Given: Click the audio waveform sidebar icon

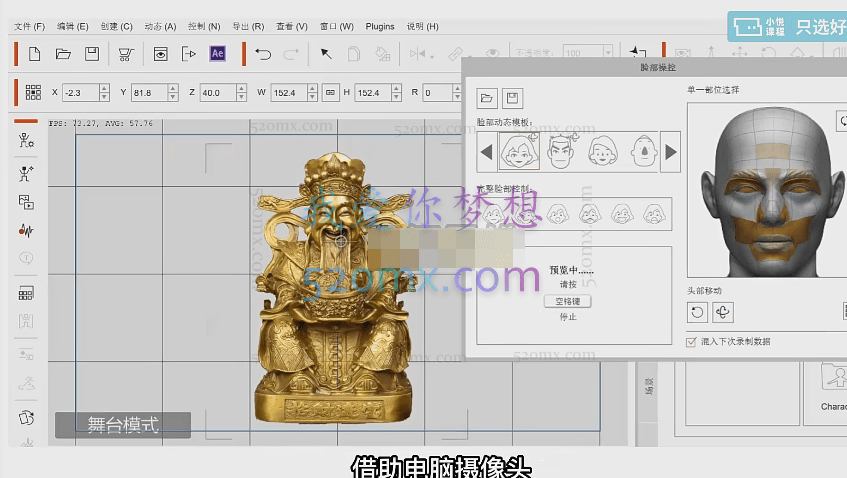Looking at the screenshot, I should 26,231.
